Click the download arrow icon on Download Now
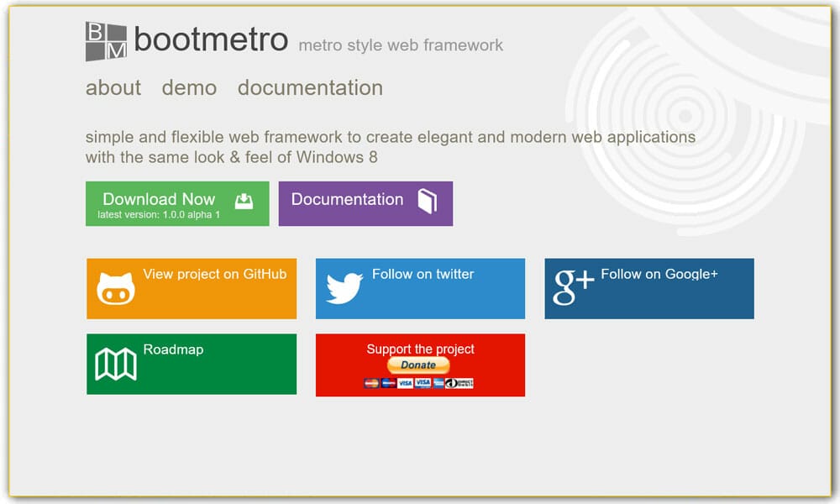 click(243, 199)
